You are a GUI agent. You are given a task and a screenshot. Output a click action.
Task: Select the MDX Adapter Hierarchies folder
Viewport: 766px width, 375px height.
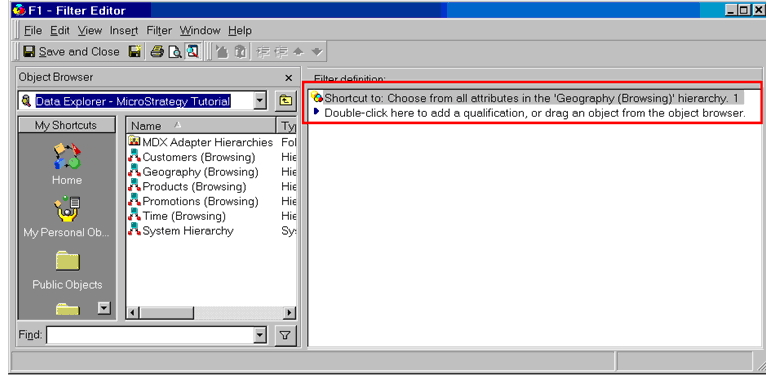coord(200,142)
